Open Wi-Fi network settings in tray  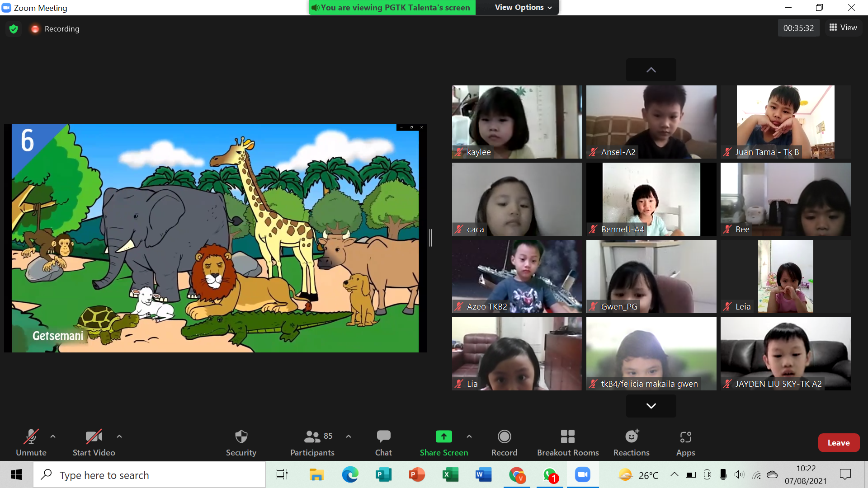point(756,474)
